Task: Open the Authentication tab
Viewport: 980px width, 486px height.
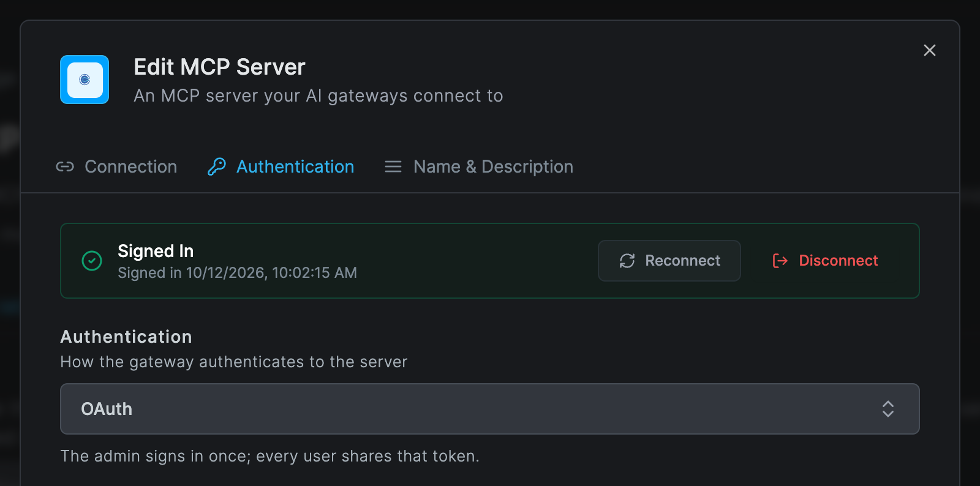Action: pos(281,166)
